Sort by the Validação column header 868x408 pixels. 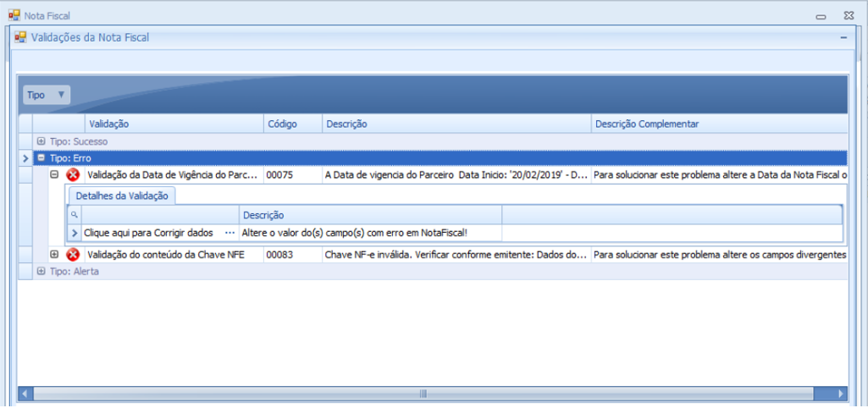click(x=174, y=124)
